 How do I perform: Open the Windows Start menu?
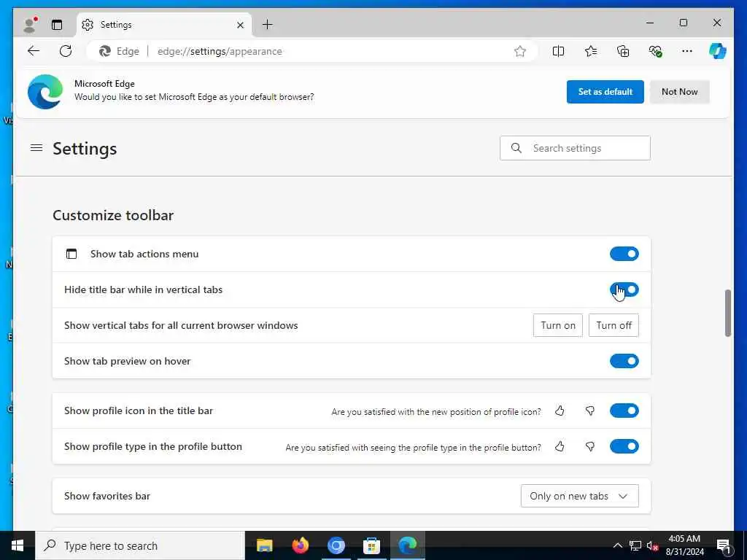point(18,545)
